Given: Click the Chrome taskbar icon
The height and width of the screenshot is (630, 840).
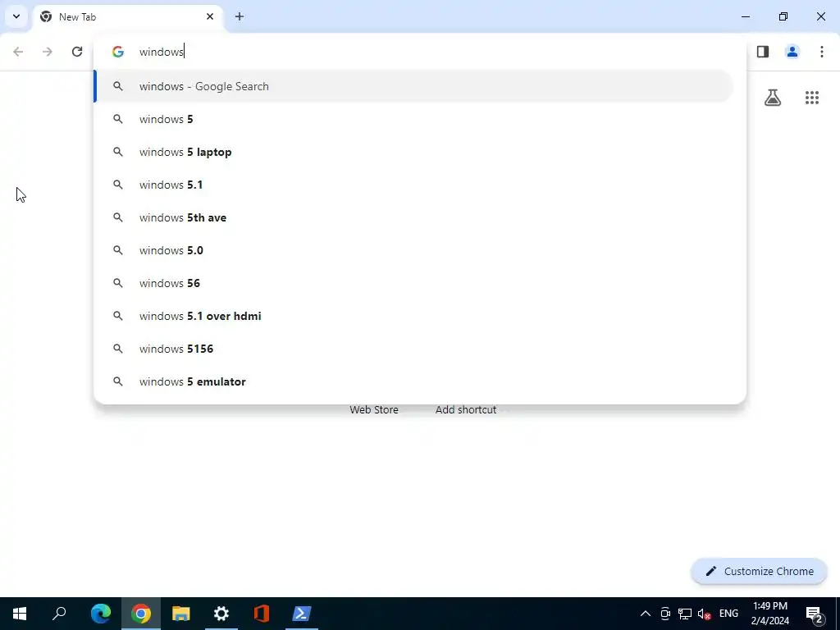Looking at the screenshot, I should (x=141, y=614).
